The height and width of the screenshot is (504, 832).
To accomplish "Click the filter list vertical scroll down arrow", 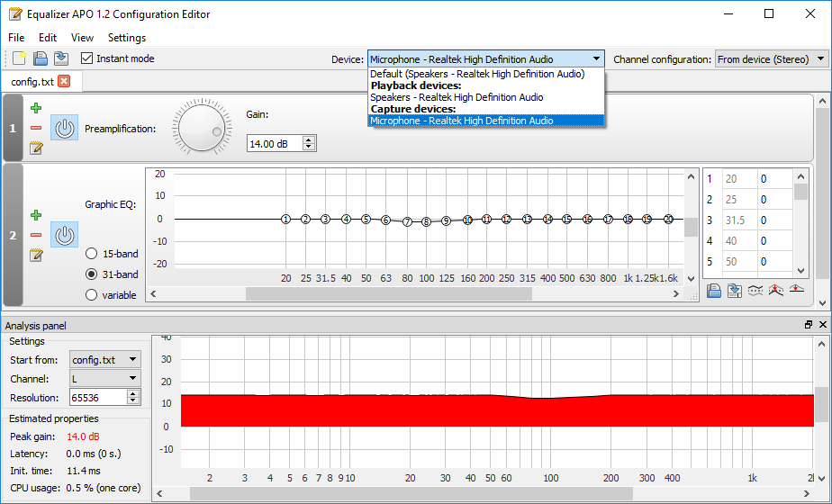I will 822,303.
